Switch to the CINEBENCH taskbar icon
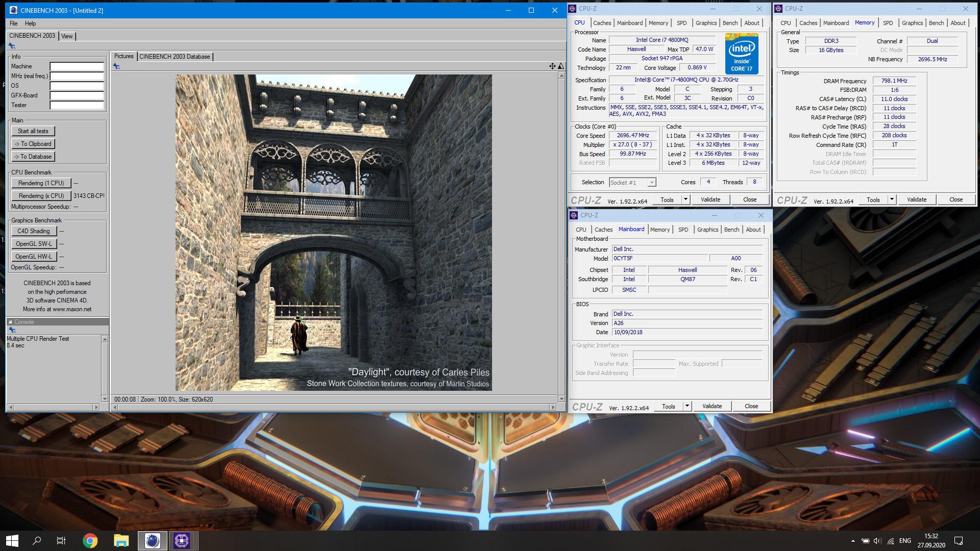This screenshot has height=551, width=980. [x=152, y=541]
